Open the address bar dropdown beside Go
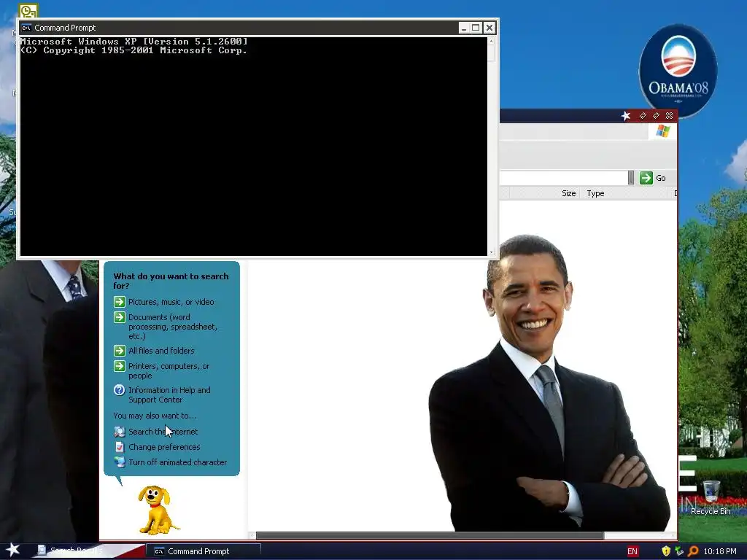This screenshot has height=560, width=747. tap(631, 178)
